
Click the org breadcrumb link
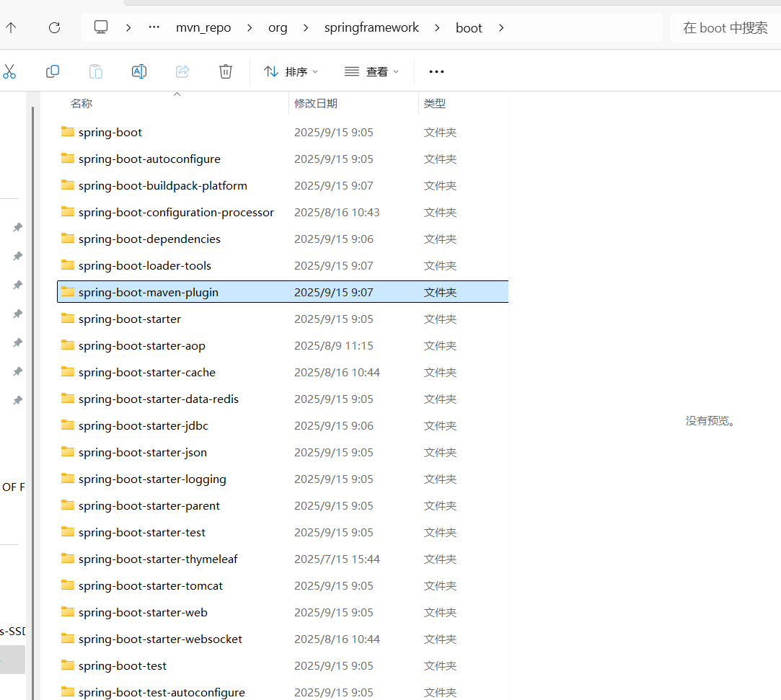(278, 27)
